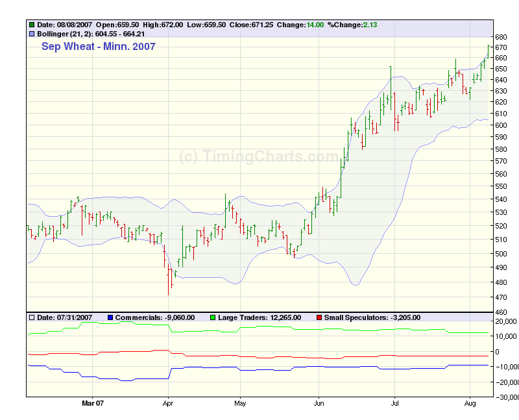Click the blue Commercials legend swatch
This screenshot has height=420, width=519.
pyautogui.click(x=110, y=317)
